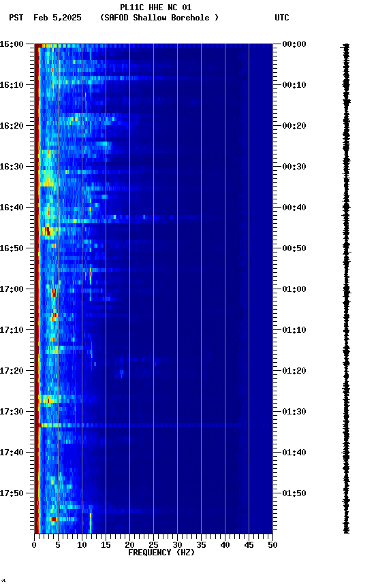This screenshot has width=376, height=588.
Task: Click the 40 Hz frequency tick label
Action: point(225,546)
